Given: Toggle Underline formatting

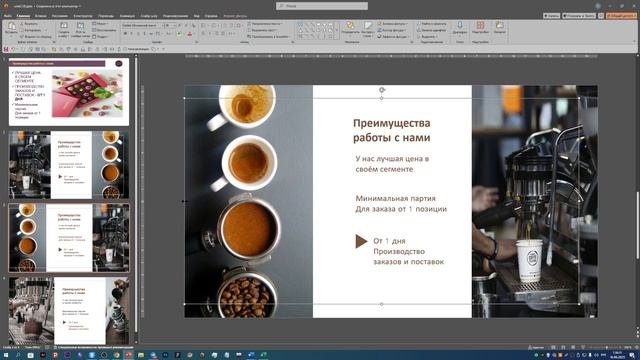Looking at the screenshot, I should pyautogui.click(x=138, y=33).
